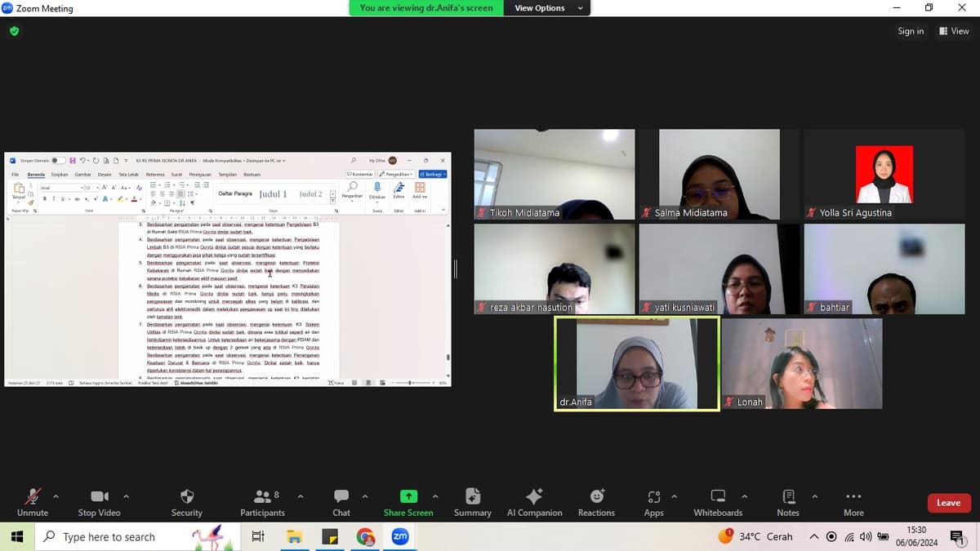Open the meeting Summary tool
Screen dimensions: 980x551
point(473,503)
